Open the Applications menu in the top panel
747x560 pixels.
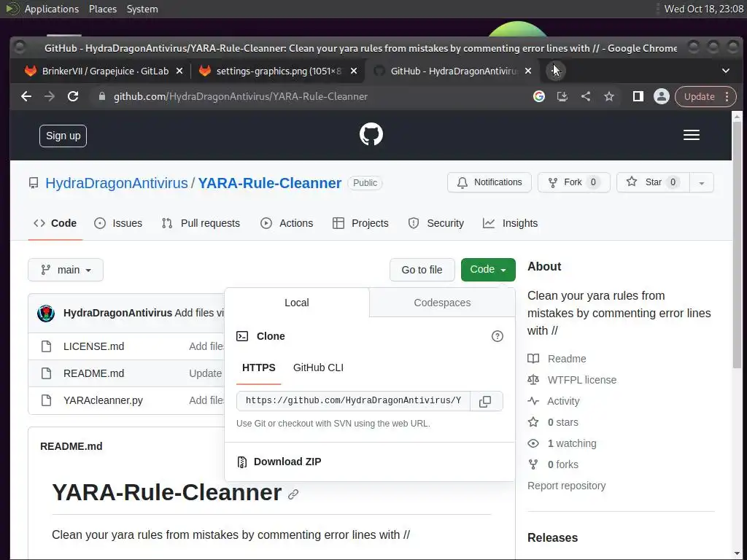click(x=52, y=9)
